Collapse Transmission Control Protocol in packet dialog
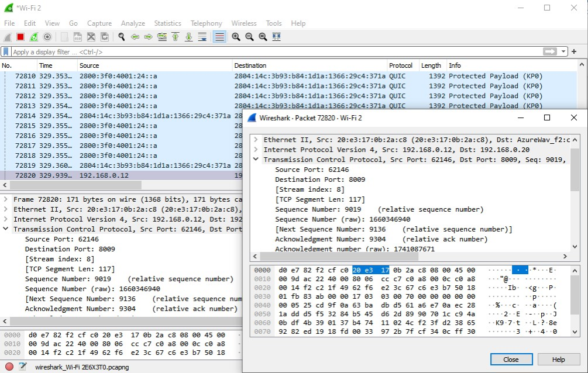 coord(256,160)
